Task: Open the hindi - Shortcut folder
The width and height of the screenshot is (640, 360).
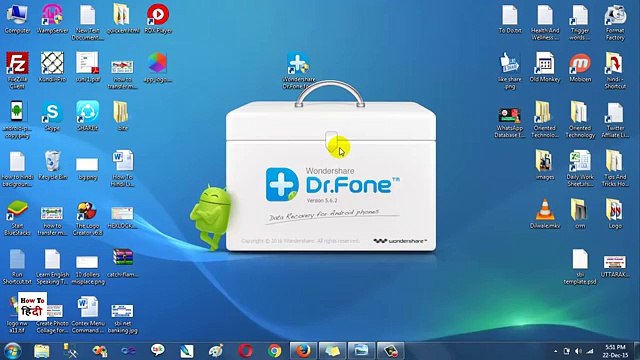Action: click(x=615, y=70)
